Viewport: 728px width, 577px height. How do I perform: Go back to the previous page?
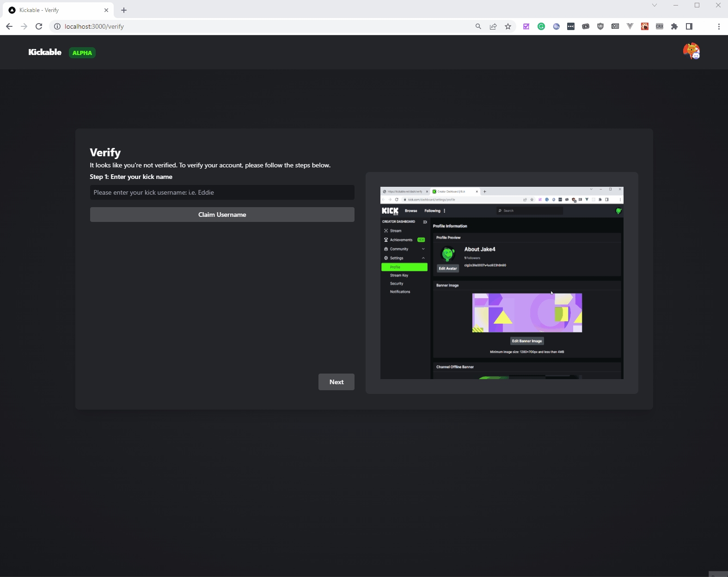click(x=9, y=26)
